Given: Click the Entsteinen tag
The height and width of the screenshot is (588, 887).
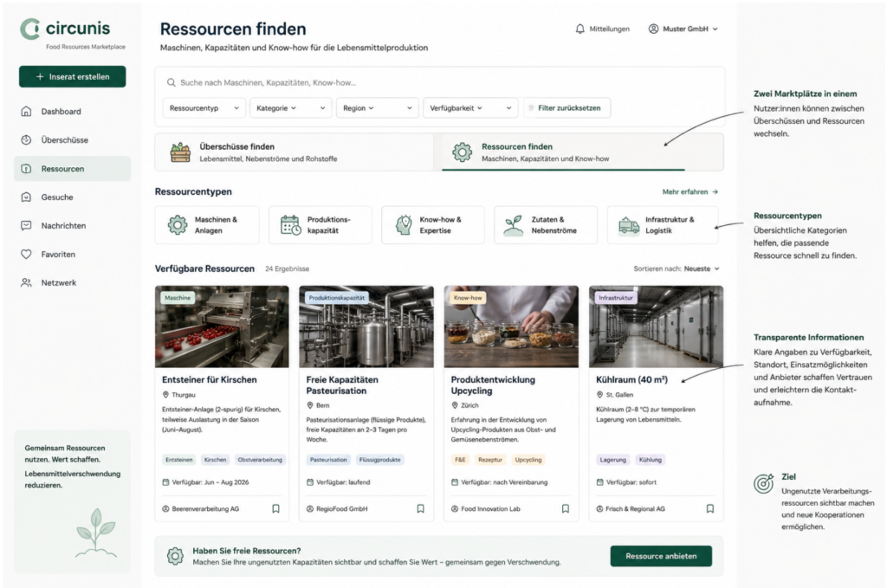Looking at the screenshot, I should point(178,460).
